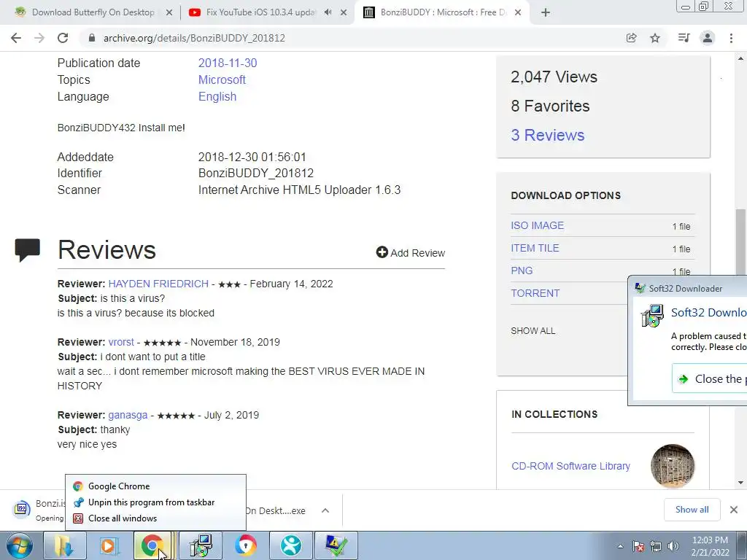Open the colorful key app taskbar icon
Screen dimensions: 747x560
pos(245,545)
